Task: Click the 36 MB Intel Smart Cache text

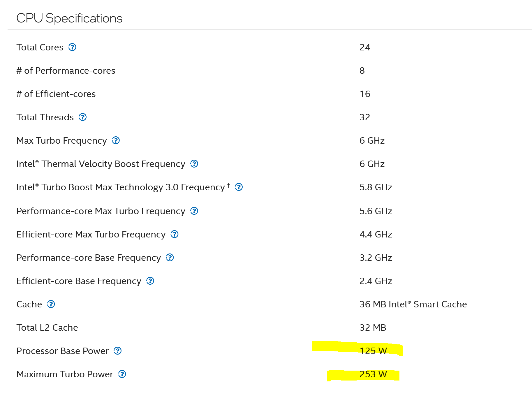Action: pos(413,304)
